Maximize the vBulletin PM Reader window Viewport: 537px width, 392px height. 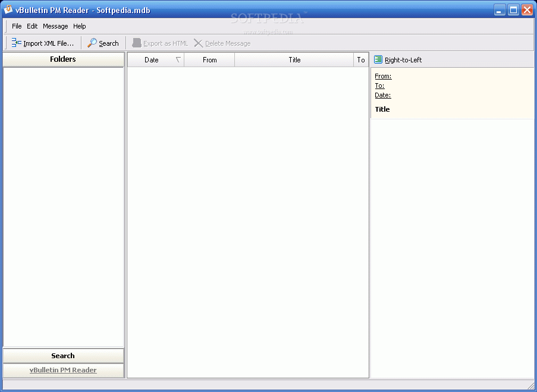click(513, 10)
